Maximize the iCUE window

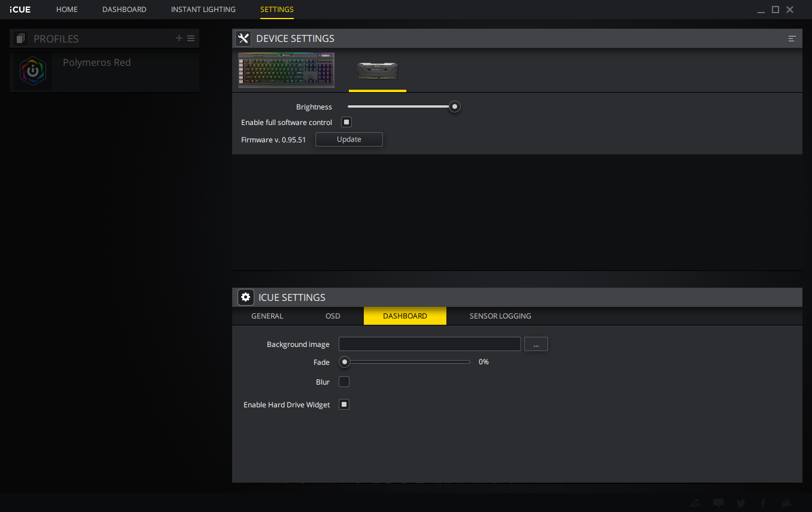coord(775,10)
